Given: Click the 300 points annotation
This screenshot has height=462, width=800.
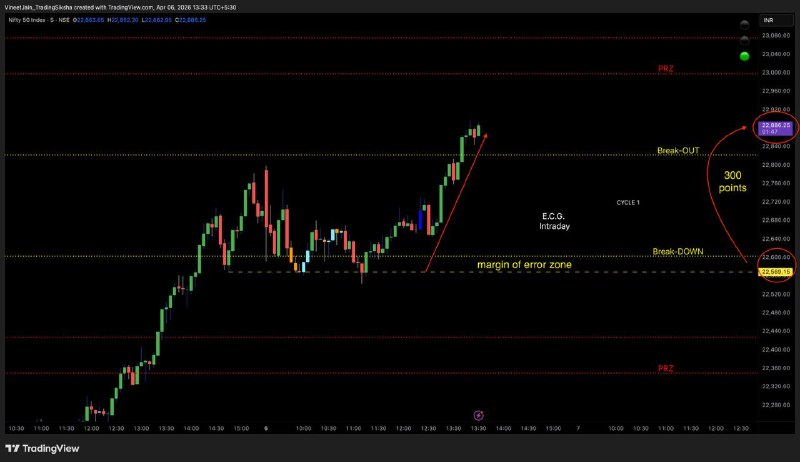Looking at the screenshot, I should click(x=738, y=181).
